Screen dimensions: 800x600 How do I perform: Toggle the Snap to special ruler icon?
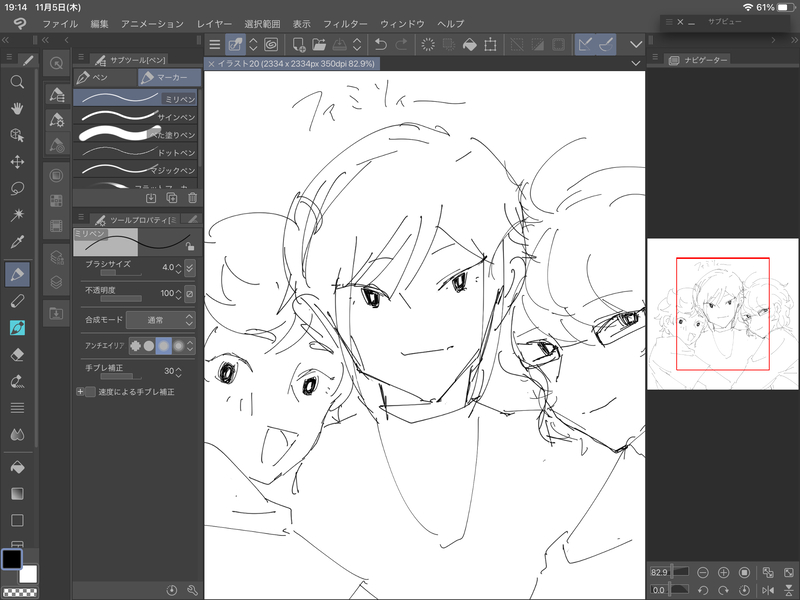coord(606,45)
